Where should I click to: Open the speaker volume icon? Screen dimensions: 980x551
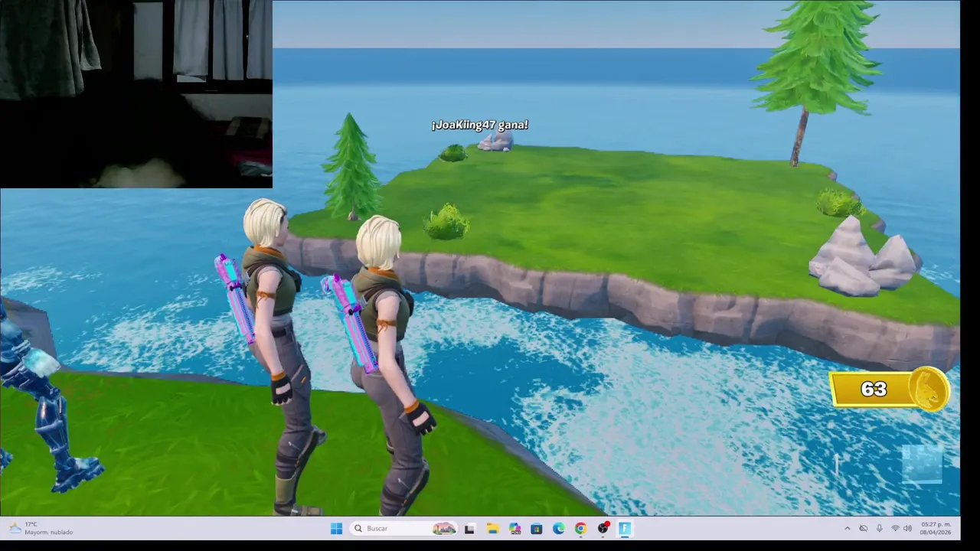point(907,528)
